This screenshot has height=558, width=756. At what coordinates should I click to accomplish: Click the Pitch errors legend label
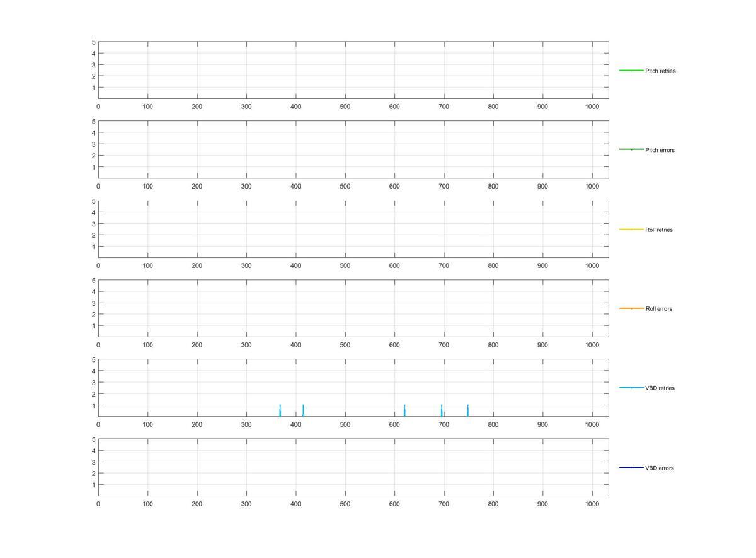[x=660, y=150]
